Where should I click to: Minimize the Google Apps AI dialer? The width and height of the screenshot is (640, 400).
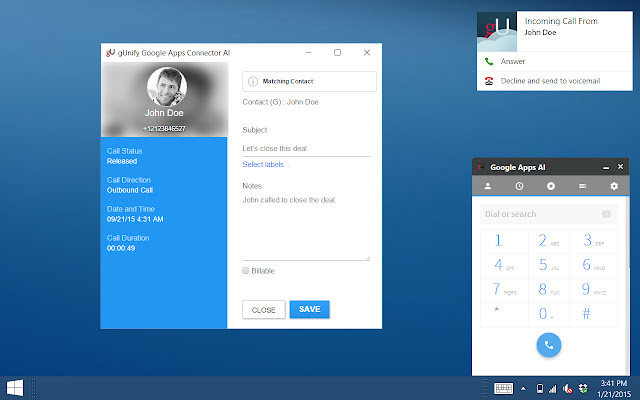(x=606, y=167)
